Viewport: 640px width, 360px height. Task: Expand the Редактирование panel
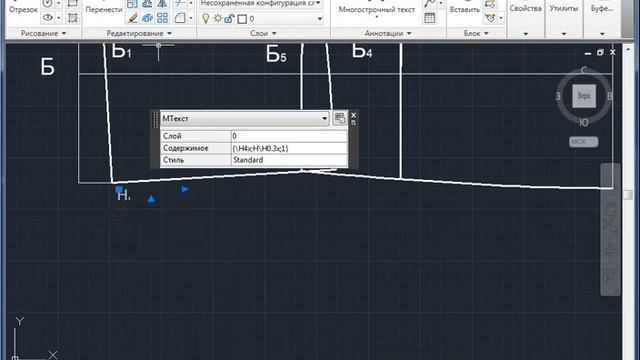pos(139,33)
